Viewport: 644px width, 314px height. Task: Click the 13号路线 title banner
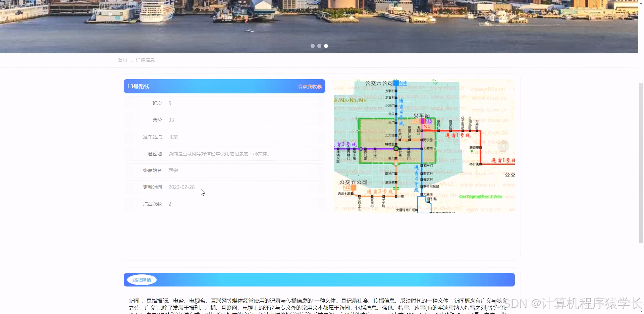pyautogui.click(x=138, y=86)
